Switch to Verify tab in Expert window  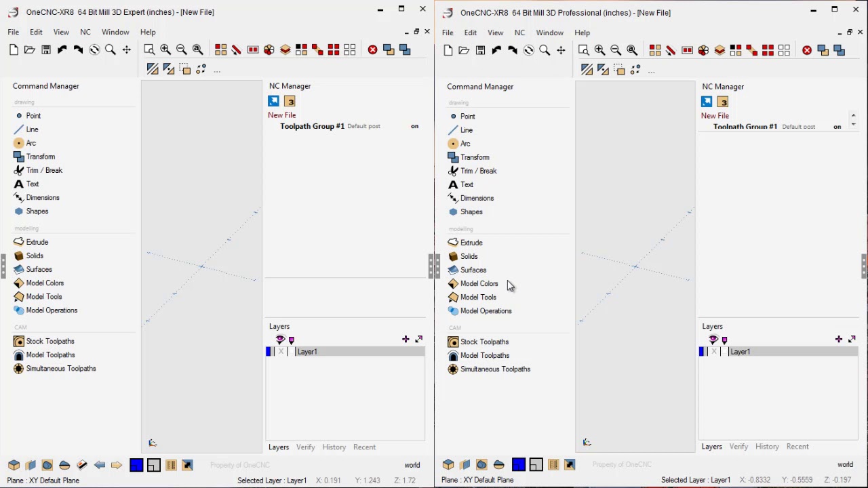[305, 447]
